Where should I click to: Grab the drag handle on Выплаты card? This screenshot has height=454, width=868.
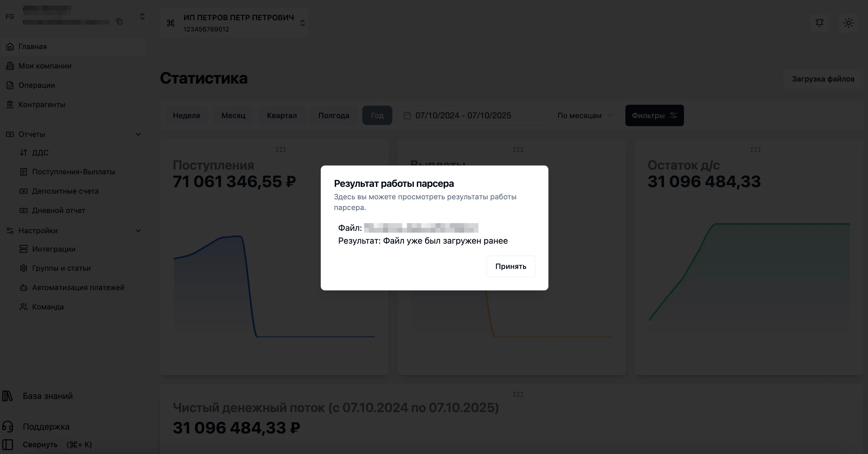tap(518, 149)
